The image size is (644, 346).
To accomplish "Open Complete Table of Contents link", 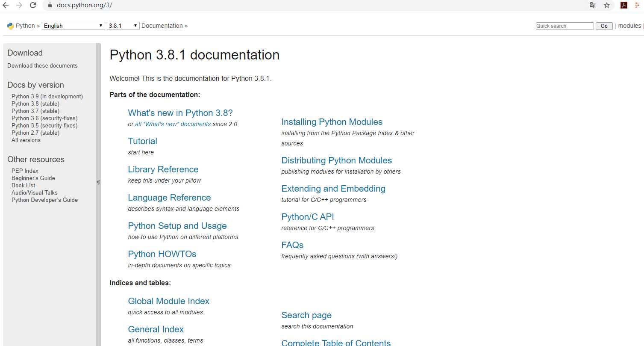I will point(336,343).
